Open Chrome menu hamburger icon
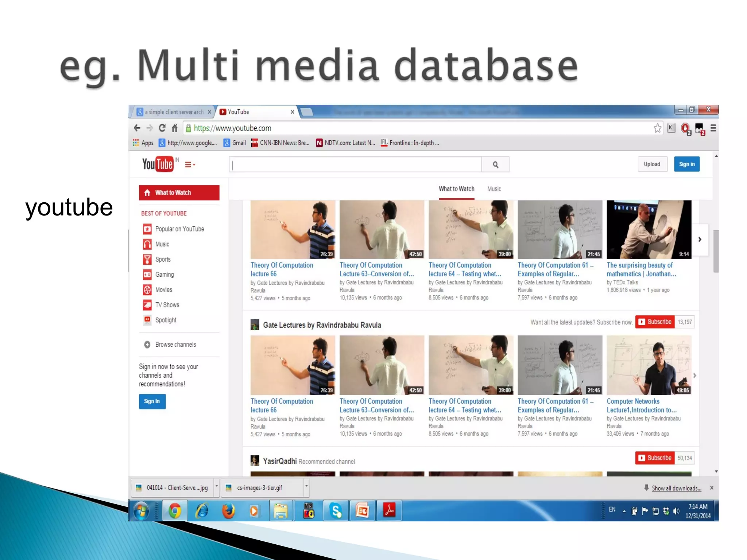Viewport: 747px width, 560px height. pos(713,128)
